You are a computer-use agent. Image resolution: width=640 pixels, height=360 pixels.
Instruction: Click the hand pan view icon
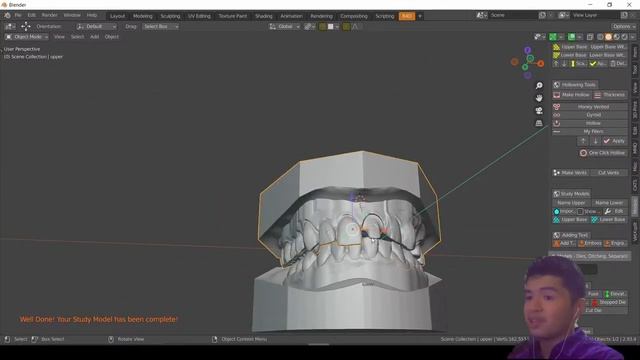[x=539, y=98]
